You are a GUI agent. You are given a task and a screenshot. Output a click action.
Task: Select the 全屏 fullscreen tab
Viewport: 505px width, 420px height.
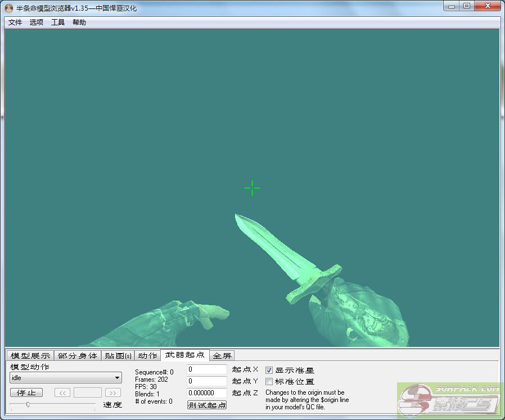[222, 356]
